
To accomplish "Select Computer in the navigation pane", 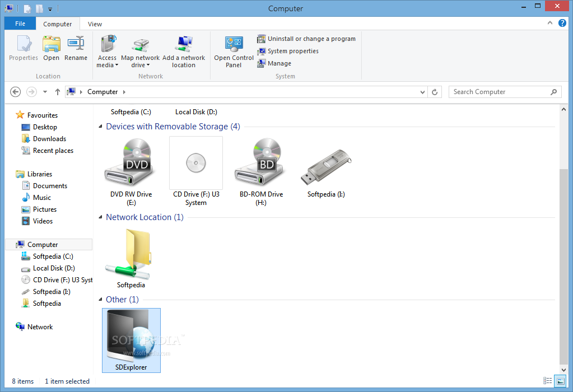I will point(49,244).
